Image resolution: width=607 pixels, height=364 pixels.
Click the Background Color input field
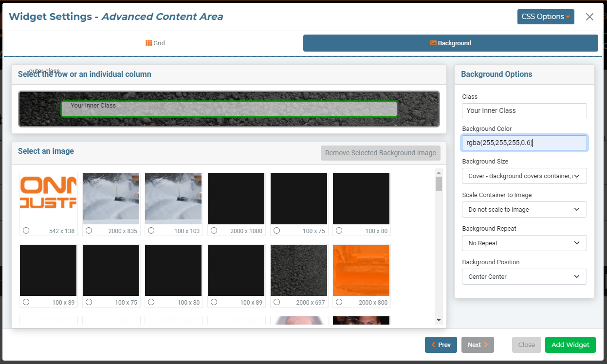[524, 143]
